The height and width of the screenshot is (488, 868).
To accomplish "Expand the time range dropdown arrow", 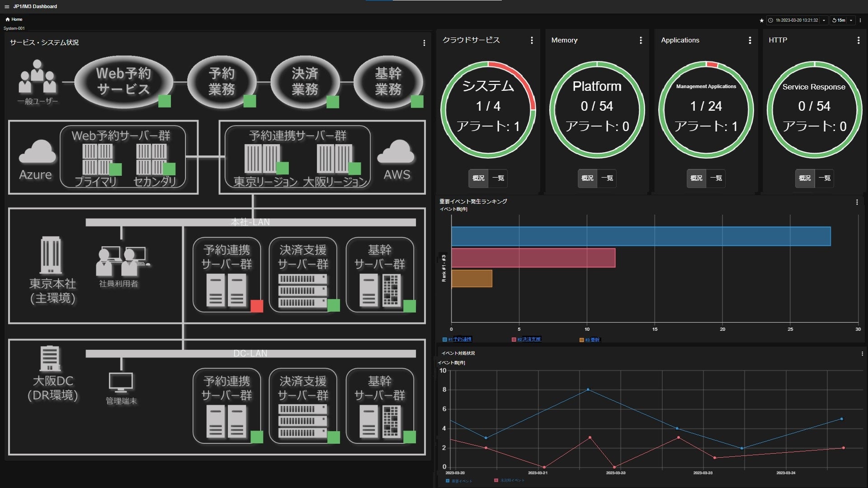I will 824,20.
